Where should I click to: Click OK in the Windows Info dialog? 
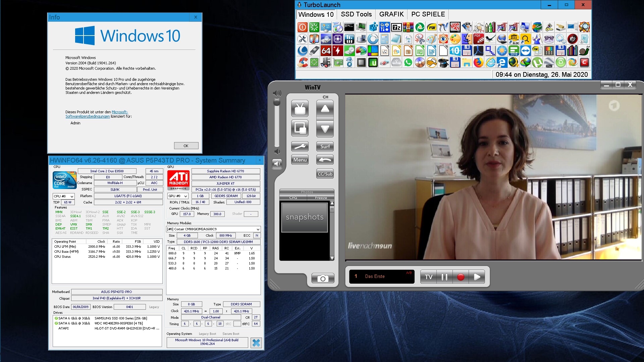click(186, 146)
